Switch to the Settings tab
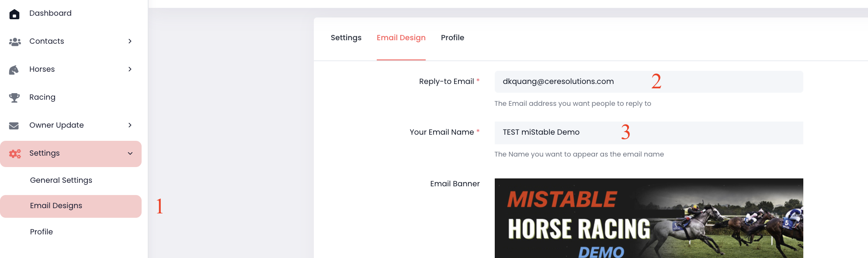 [x=346, y=38]
